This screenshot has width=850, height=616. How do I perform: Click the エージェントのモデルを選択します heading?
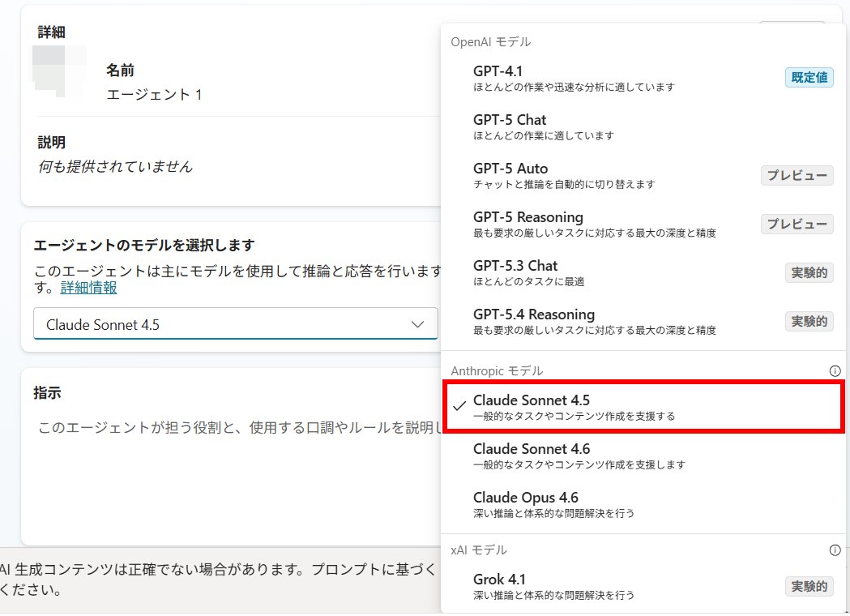(x=143, y=245)
